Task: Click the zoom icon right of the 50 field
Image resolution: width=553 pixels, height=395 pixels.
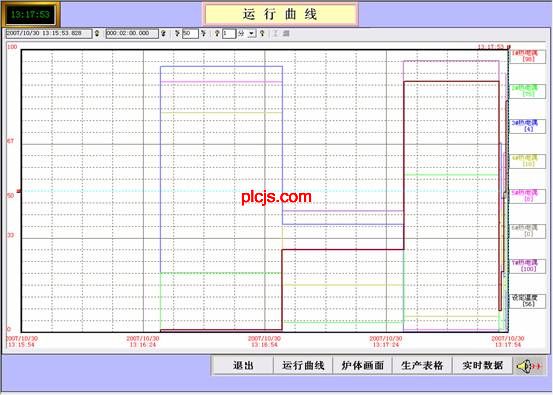Action: tap(203, 34)
